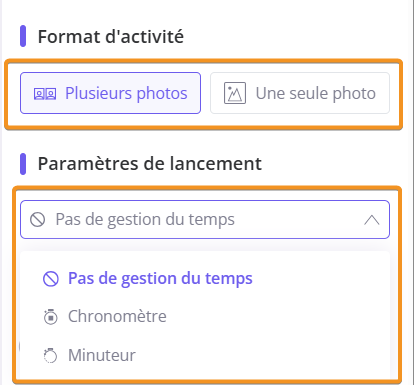Screen dimensions: 414x385
Task: Click the purple prohibited icon in the options list
Action: tap(51, 279)
